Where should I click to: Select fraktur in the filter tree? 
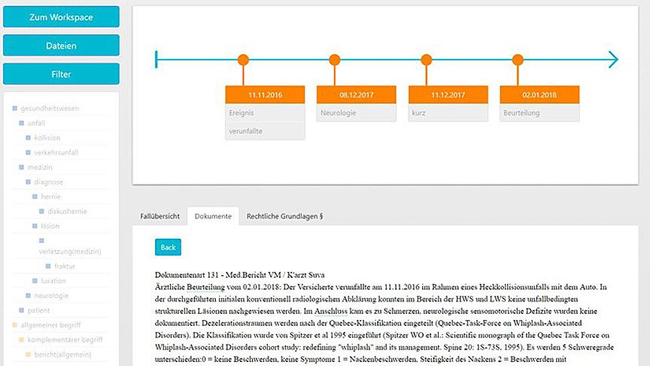tap(65, 266)
